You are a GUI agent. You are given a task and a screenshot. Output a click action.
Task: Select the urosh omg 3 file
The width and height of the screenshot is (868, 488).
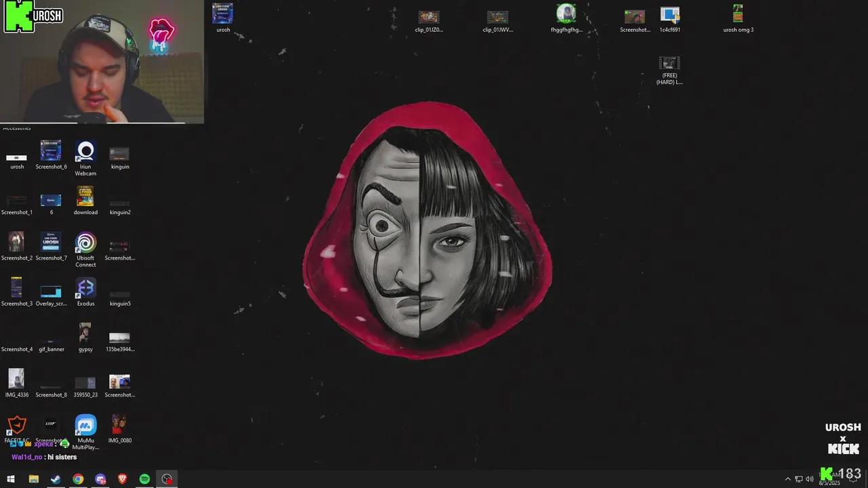pyautogui.click(x=738, y=18)
